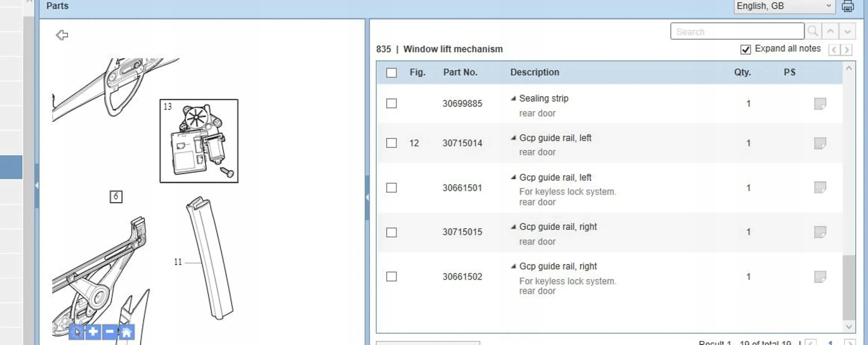Jump to next search result
The width and height of the screenshot is (868, 345).
click(847, 31)
